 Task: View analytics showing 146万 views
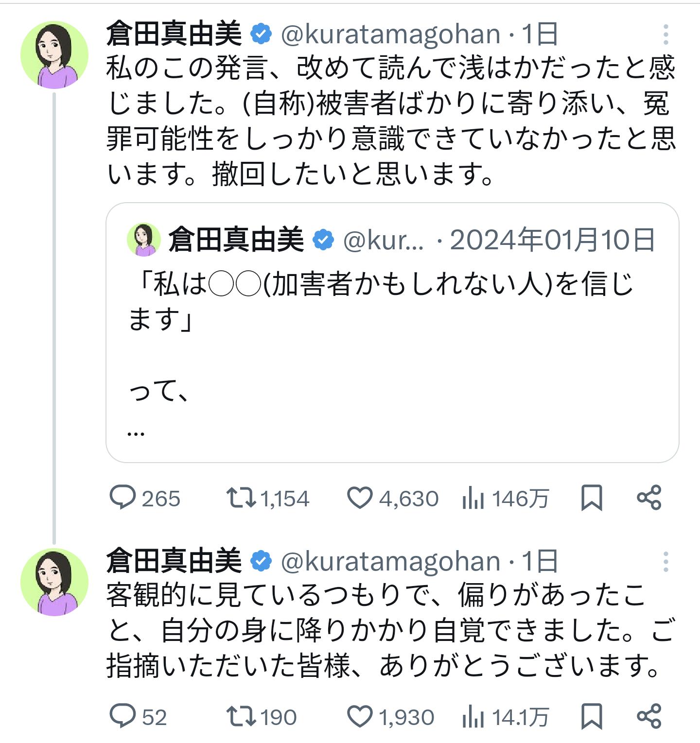(473, 498)
